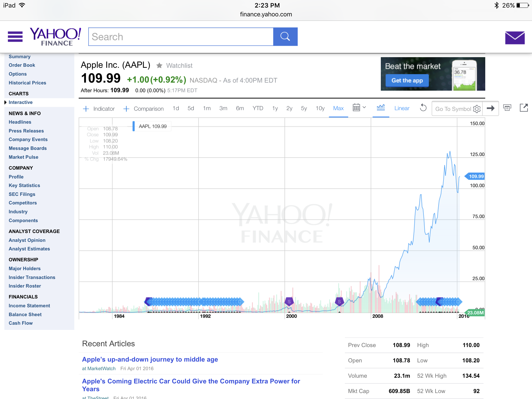This screenshot has width=532, height=399.
Task: Open Cash Flow link
Action: click(x=21, y=323)
